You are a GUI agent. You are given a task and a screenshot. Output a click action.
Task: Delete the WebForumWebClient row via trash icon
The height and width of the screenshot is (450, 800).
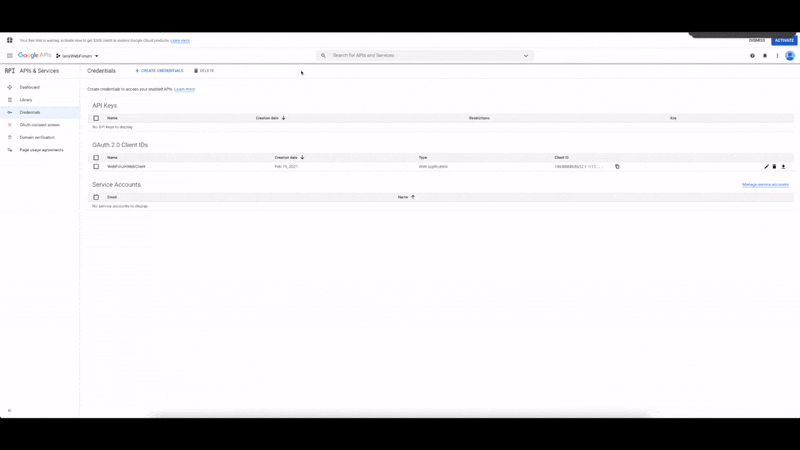point(774,167)
